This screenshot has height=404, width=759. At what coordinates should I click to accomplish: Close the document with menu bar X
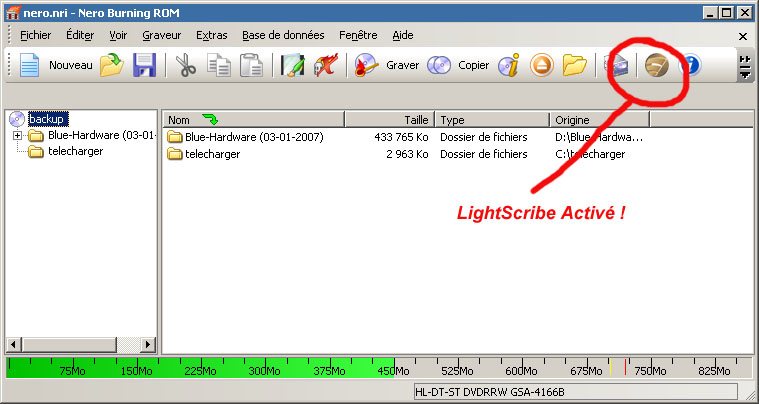743,36
